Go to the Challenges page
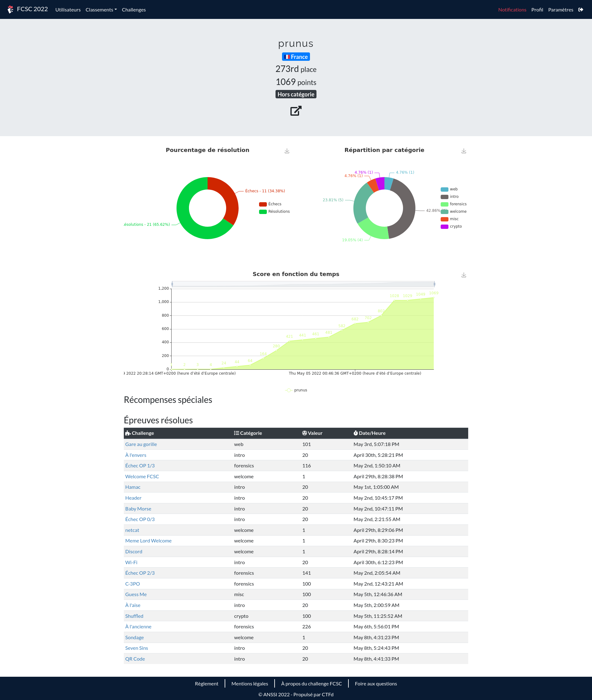The image size is (592, 700). (x=133, y=10)
